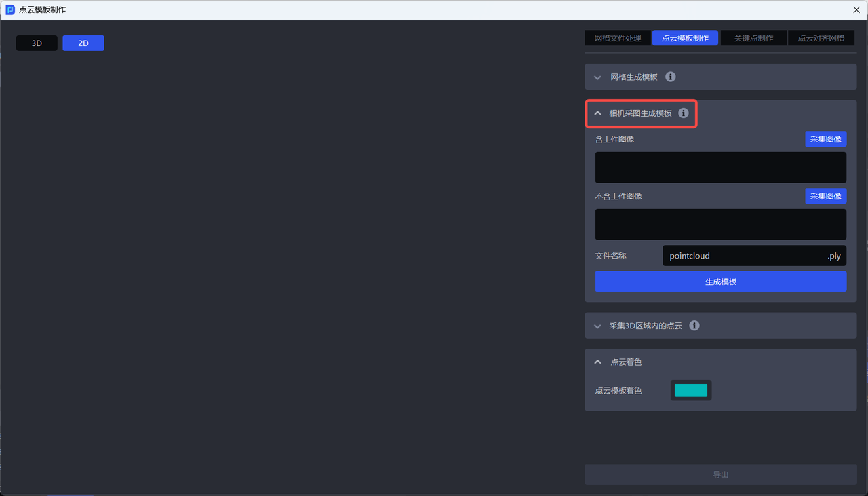Switch view to 3D mode

pos(37,43)
